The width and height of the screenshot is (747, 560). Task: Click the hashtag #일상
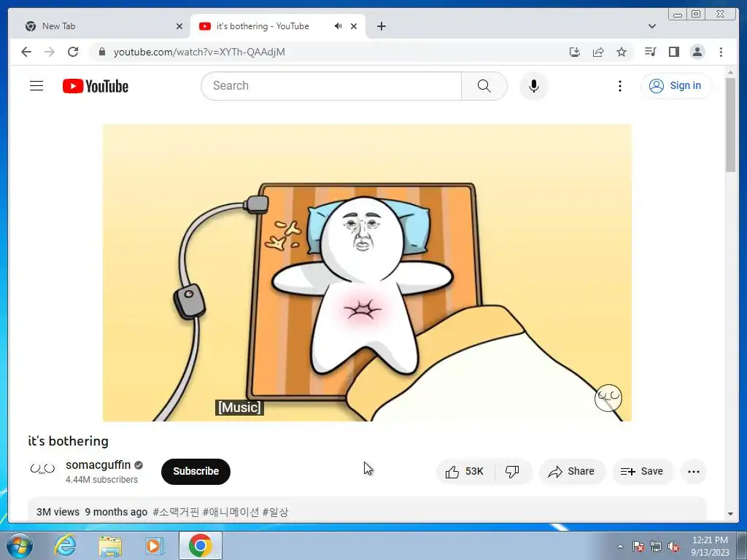[275, 512]
